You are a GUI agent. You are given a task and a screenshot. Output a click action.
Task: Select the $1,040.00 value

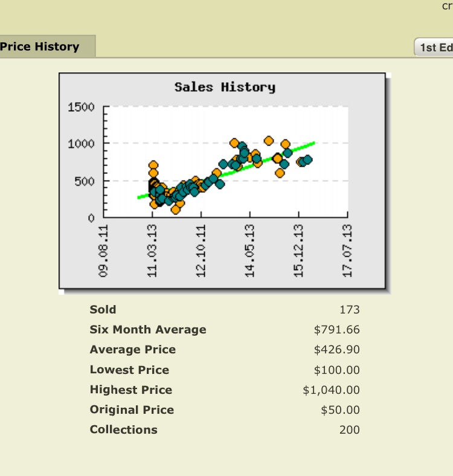point(331,390)
